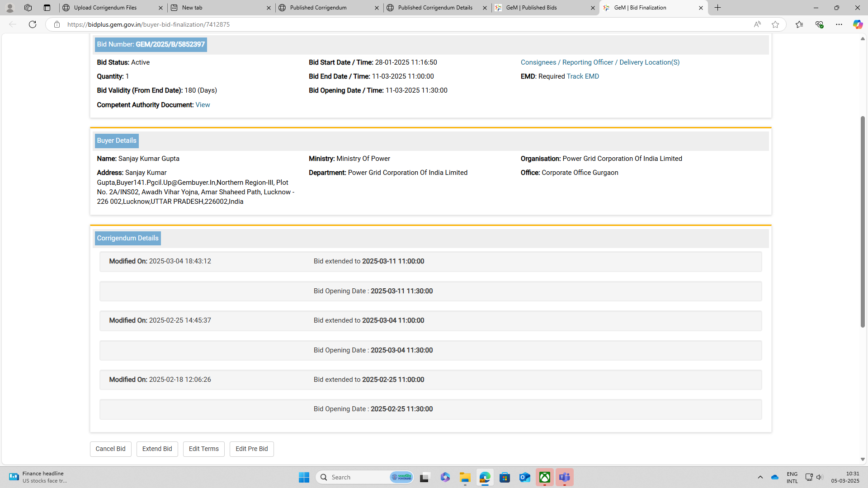The image size is (868, 488).
Task: Switch to Published Corrigendum tab
Action: pos(329,8)
